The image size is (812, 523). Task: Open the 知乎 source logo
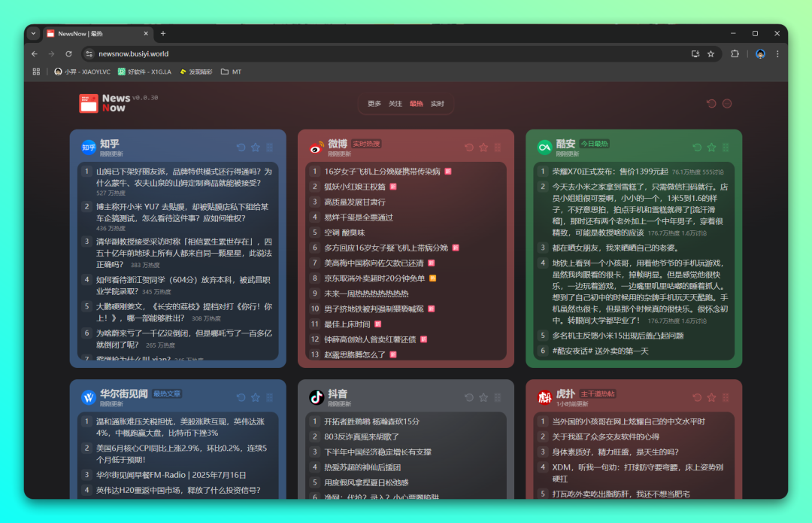(89, 147)
